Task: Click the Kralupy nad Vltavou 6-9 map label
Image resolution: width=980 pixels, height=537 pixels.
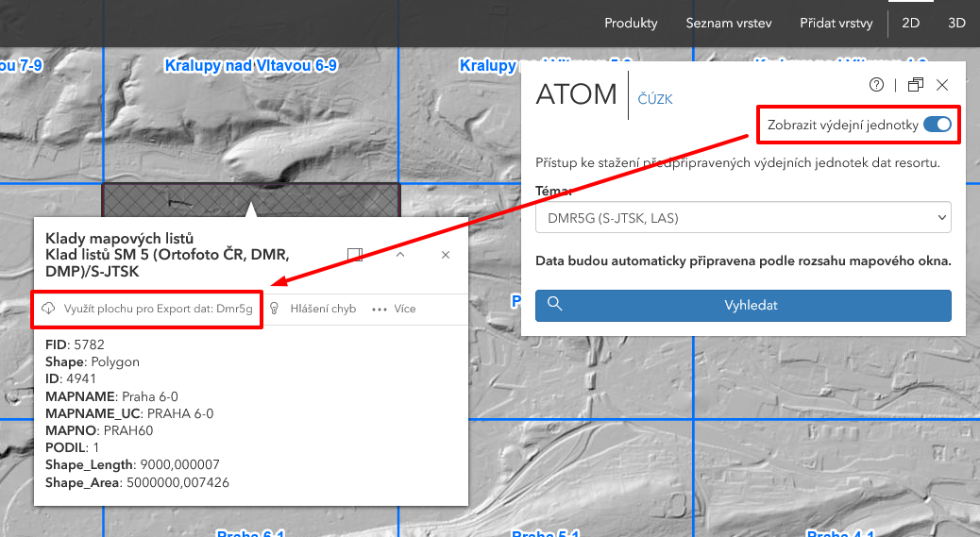Action: [x=250, y=65]
